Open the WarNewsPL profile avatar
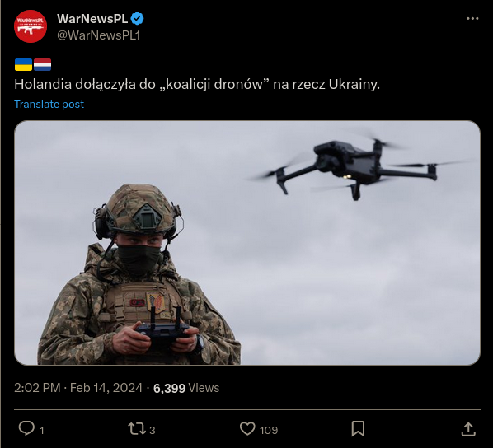493x448 pixels. click(31, 26)
